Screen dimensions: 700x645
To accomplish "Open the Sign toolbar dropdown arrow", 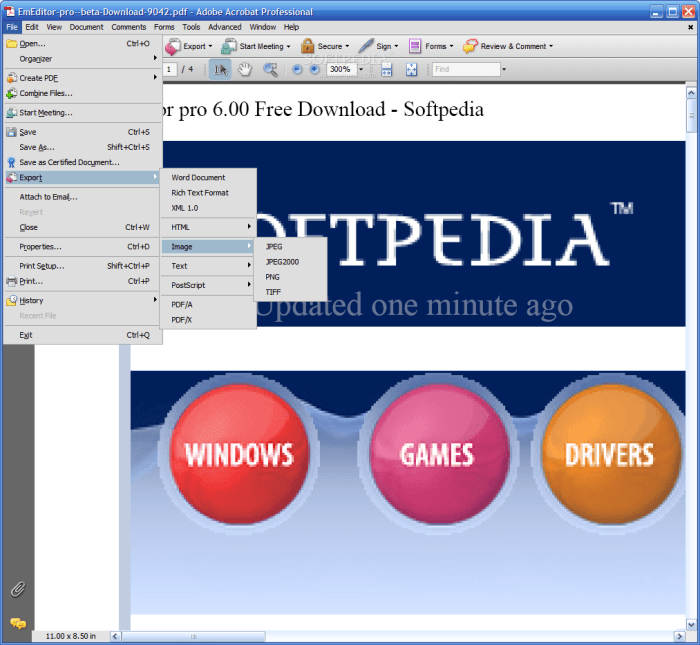I will click(396, 46).
